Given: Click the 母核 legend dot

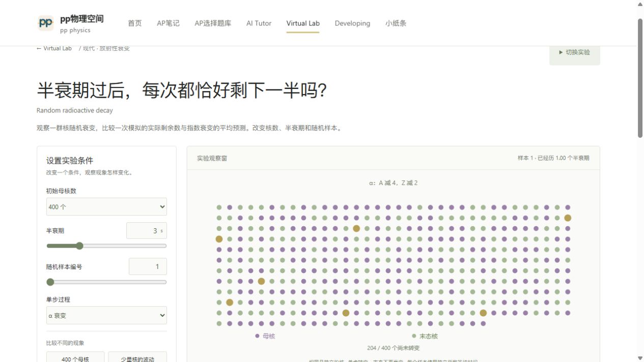Looking at the screenshot, I should (257, 336).
